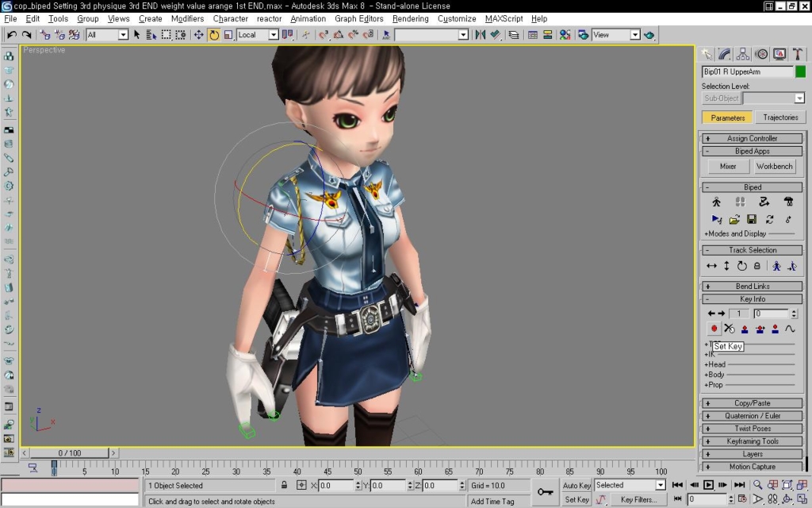The height and width of the screenshot is (508, 812).
Task: Toggle Key Mode next to the frame field
Action: [677, 499]
